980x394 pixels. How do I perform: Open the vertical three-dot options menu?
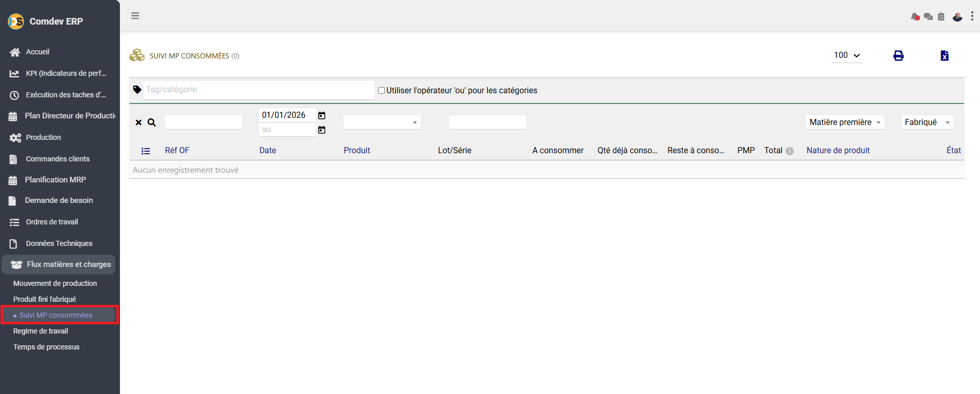(x=972, y=16)
